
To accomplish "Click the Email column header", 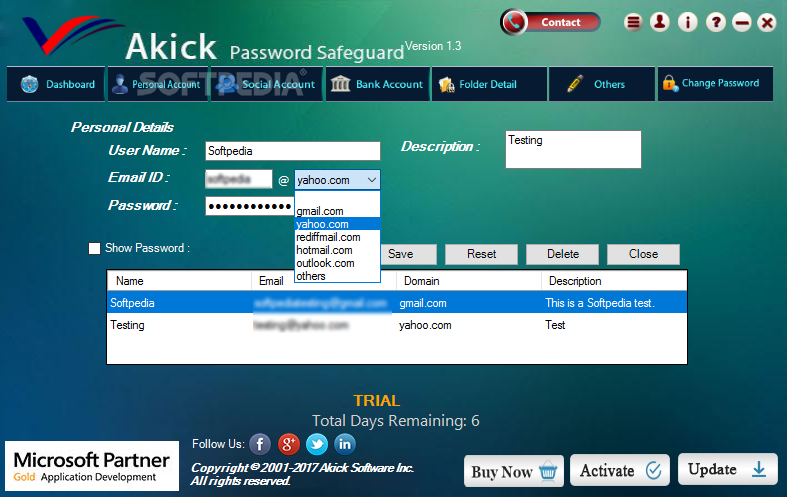I will tap(273, 281).
